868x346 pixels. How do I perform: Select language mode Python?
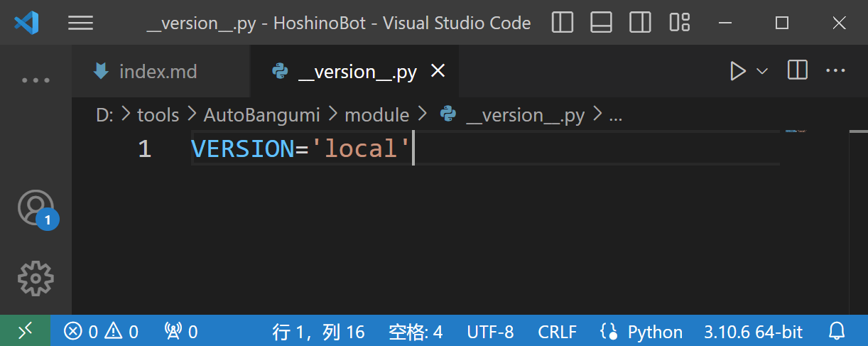pyautogui.click(x=655, y=331)
